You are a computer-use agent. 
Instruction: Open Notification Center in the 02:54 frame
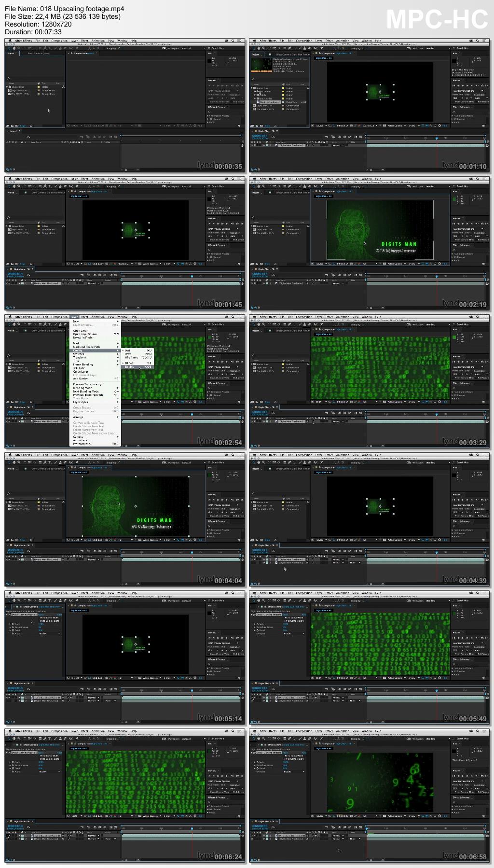(x=239, y=317)
